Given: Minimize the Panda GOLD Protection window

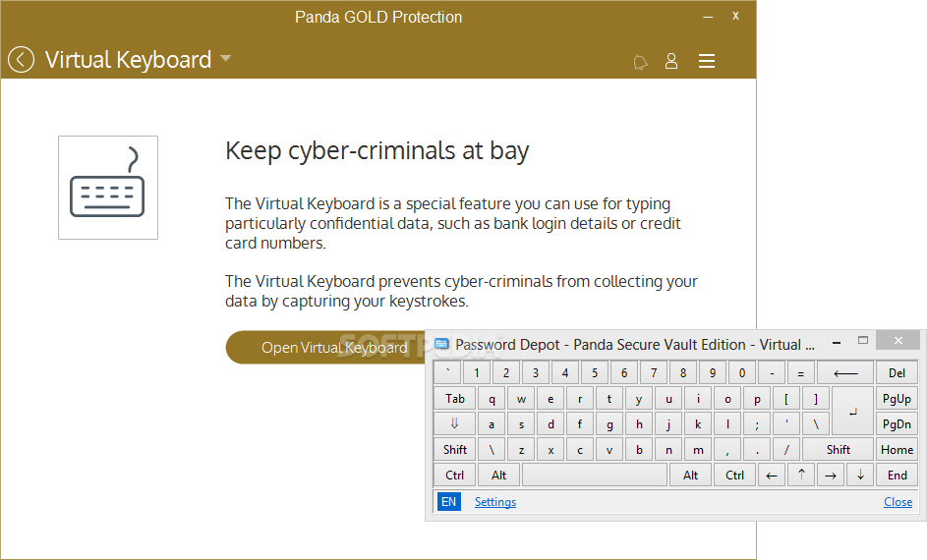Looking at the screenshot, I should point(708,17).
